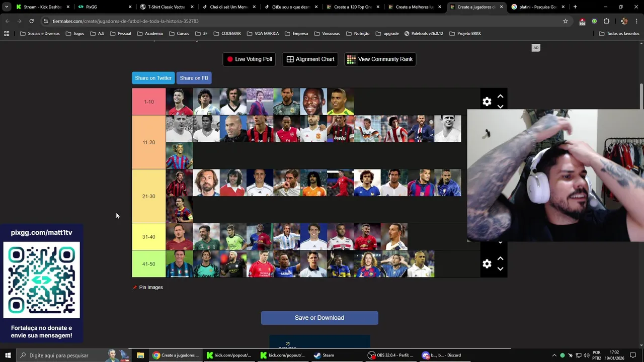This screenshot has width=644, height=362.
Task: Move the 1-10 tier row up
Action: 500,96
